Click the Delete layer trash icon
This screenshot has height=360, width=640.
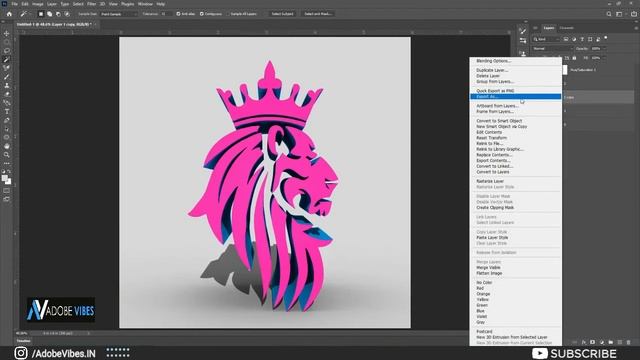point(629,342)
